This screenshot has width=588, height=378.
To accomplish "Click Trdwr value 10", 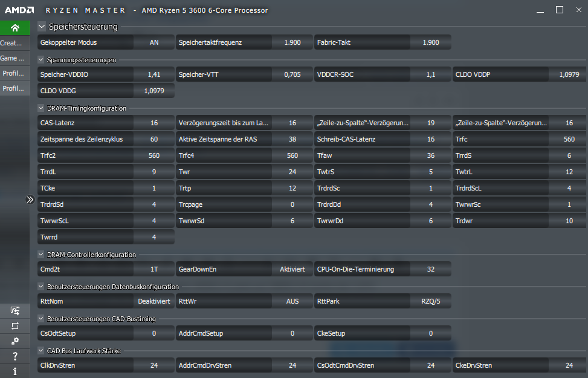I will [x=569, y=221].
